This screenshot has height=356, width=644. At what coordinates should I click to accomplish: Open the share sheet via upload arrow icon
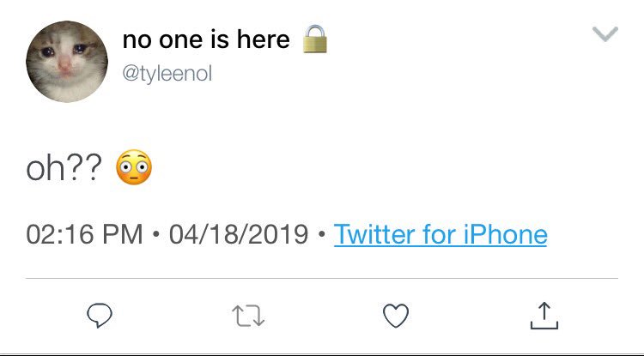click(x=544, y=316)
